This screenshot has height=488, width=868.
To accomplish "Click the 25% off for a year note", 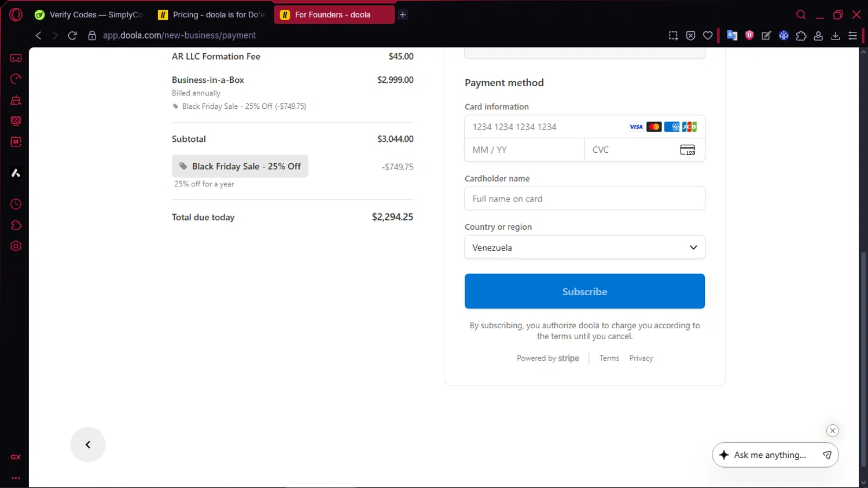I will click(x=204, y=184).
